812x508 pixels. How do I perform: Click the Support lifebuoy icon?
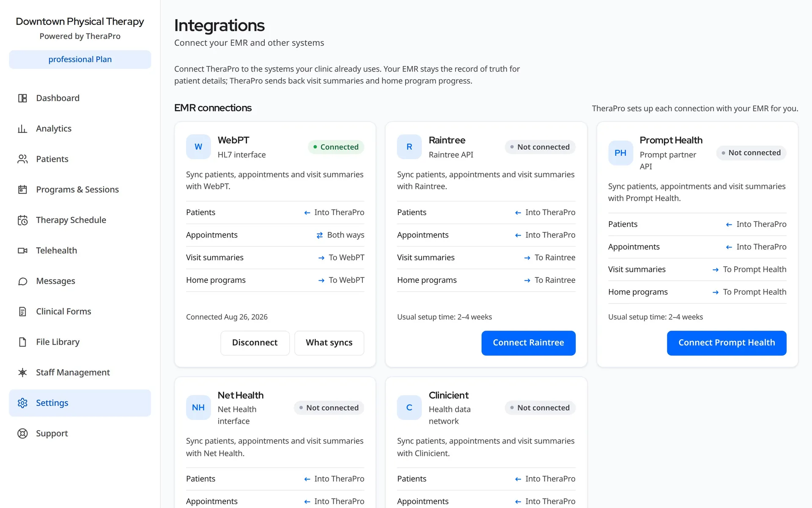pos(22,433)
